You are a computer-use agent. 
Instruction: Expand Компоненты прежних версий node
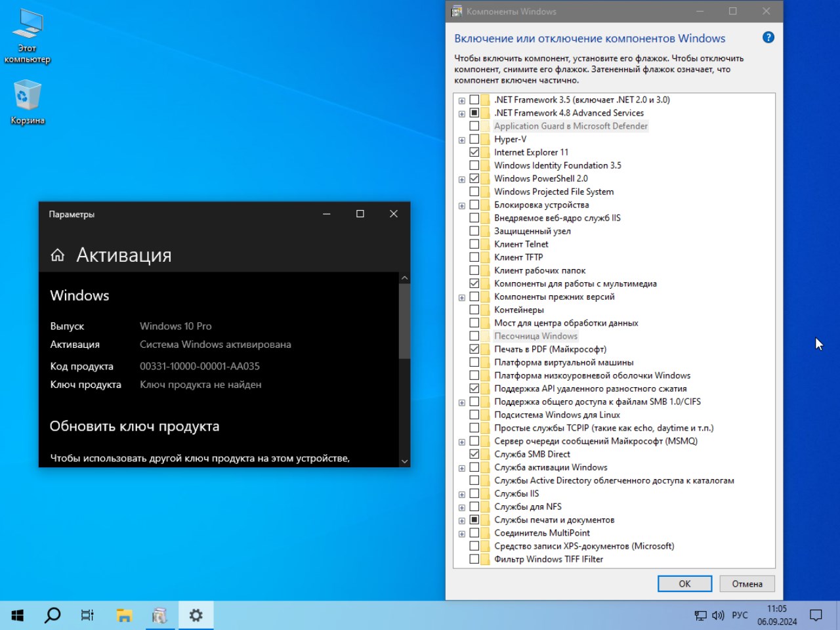pos(462,297)
